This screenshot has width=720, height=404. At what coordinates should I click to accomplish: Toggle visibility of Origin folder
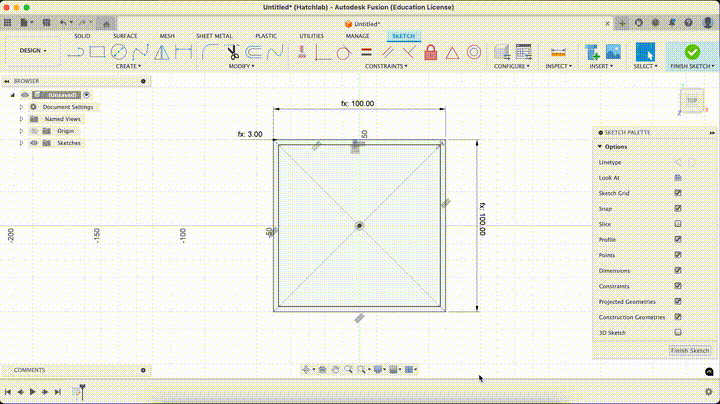pyautogui.click(x=34, y=131)
